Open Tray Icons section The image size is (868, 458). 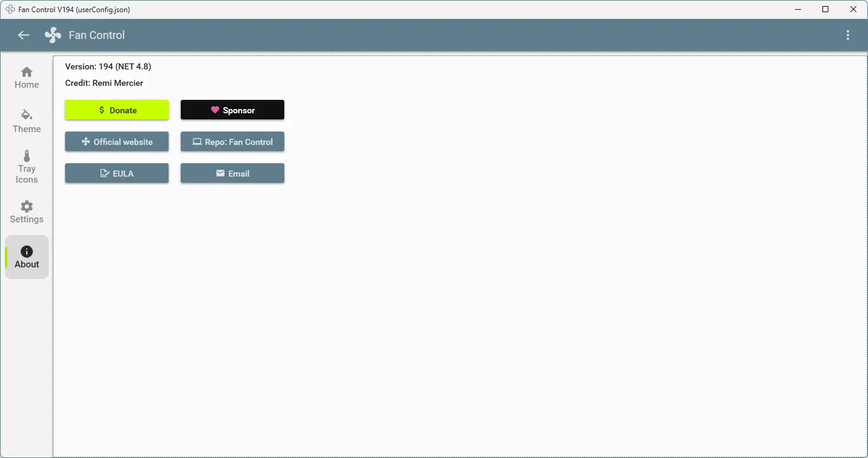[27, 167]
